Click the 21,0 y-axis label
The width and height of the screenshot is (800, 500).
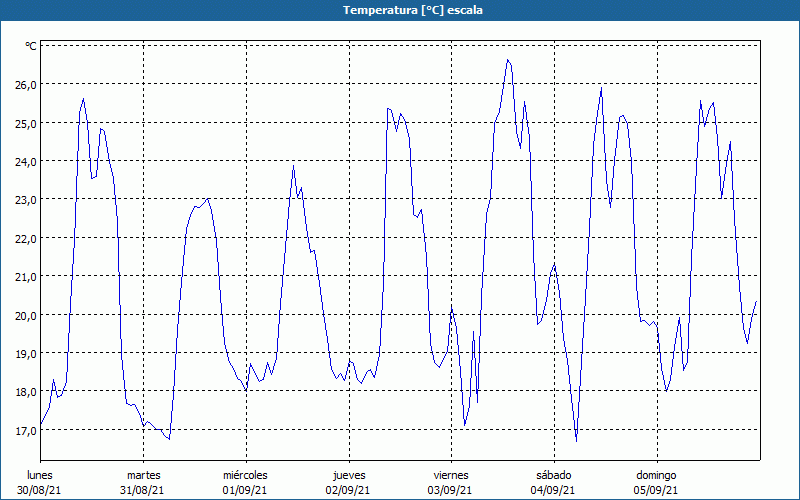click(26, 277)
